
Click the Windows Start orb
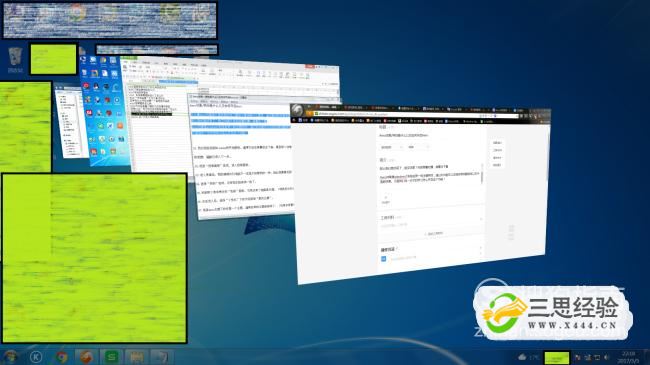[x=10, y=357]
